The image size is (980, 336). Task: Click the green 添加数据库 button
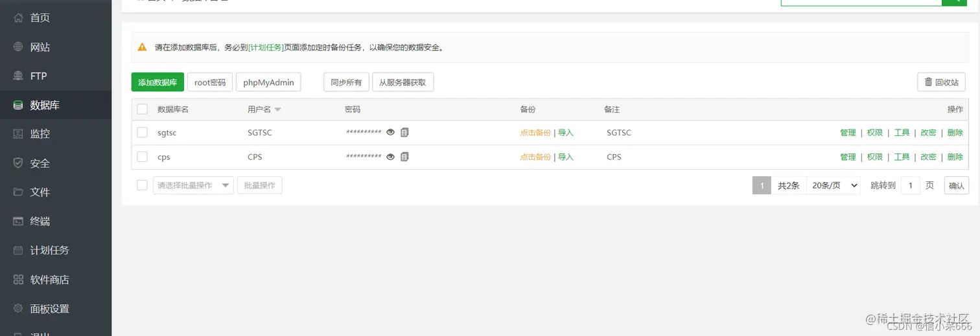tap(157, 82)
